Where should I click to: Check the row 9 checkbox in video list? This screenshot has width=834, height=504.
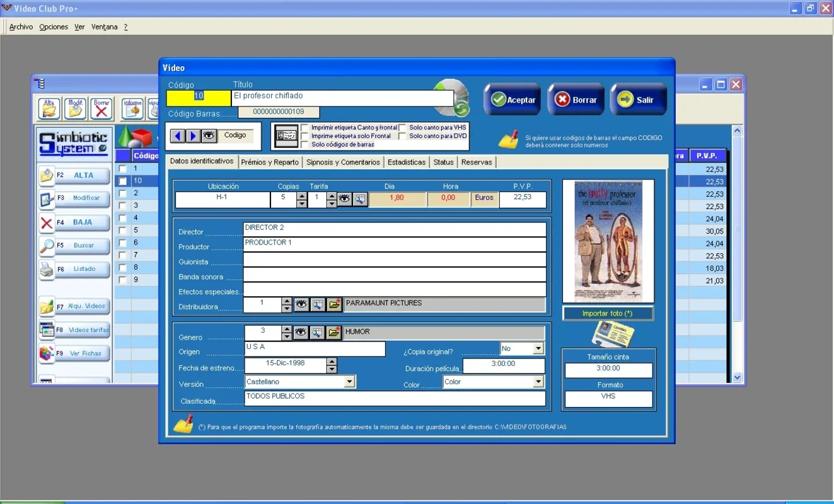(x=123, y=280)
